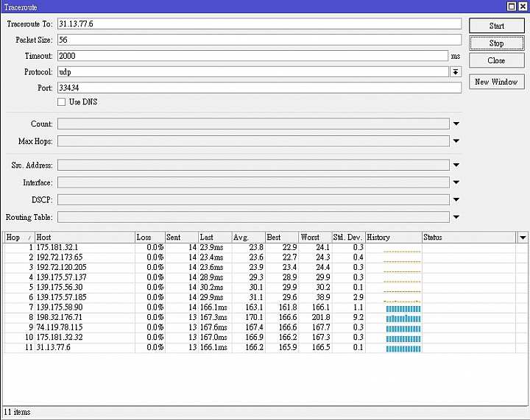Sort by the Worst column header
Image resolution: width=530 pixels, height=420 pixels.
point(315,238)
